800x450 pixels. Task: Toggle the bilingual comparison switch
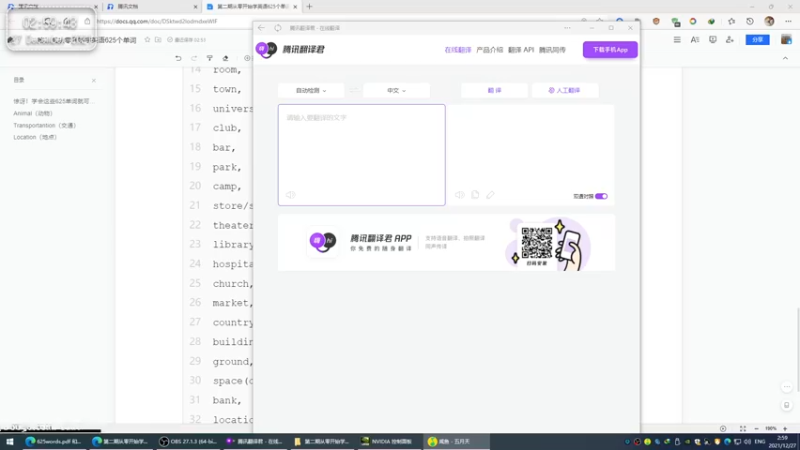(x=602, y=196)
